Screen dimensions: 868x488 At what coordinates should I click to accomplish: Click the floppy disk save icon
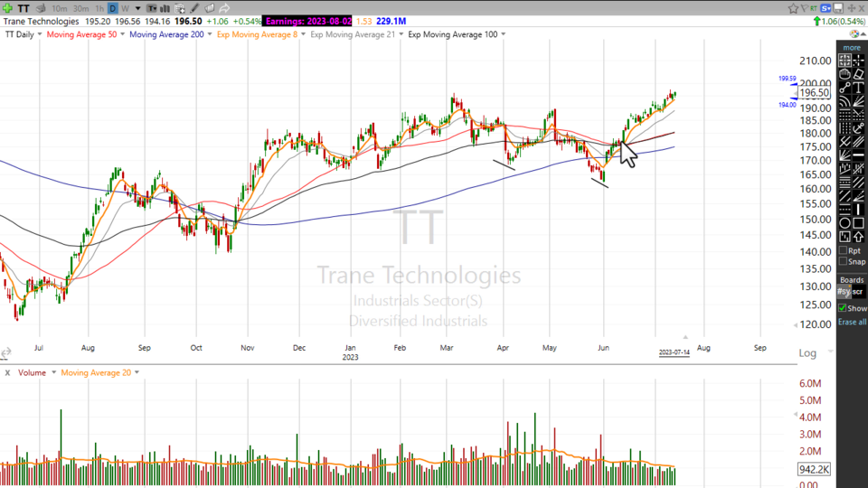tap(839, 8)
